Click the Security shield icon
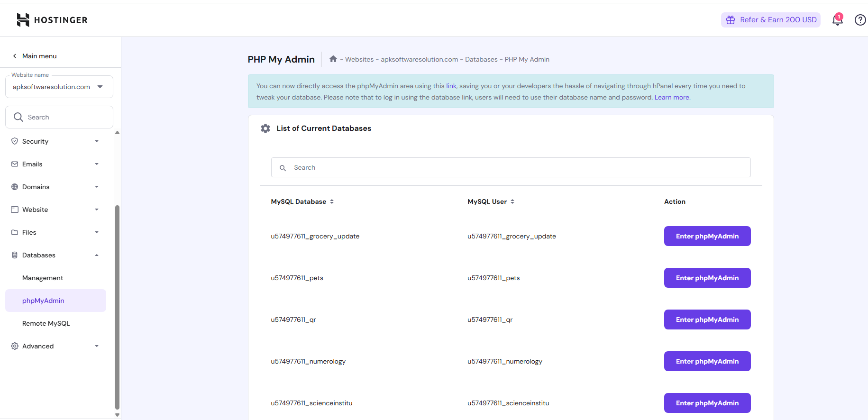The width and height of the screenshot is (868, 420). click(15, 141)
